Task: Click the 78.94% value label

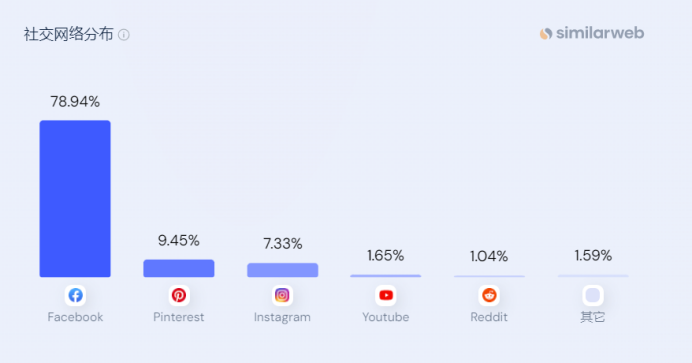Action: pyautogui.click(x=75, y=101)
